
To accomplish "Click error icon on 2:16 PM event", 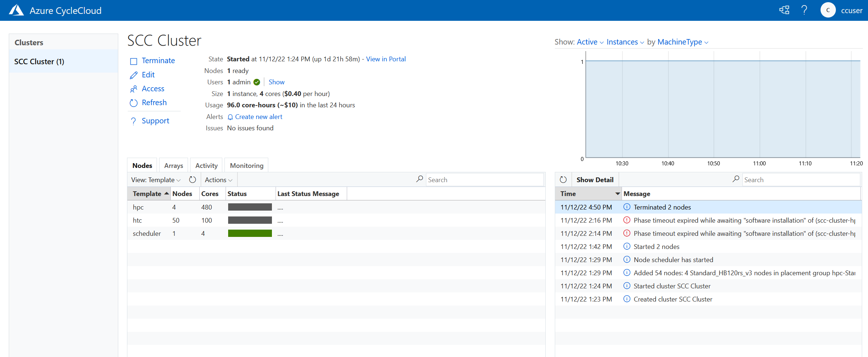I will pyautogui.click(x=627, y=220).
